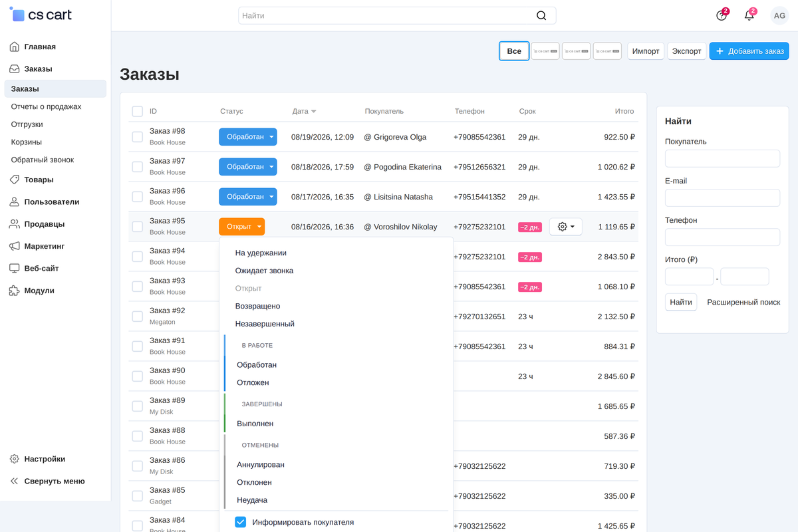Close the Открыт status dropdown of Заказ #95
This screenshot has height=532, width=798.
pyautogui.click(x=242, y=227)
